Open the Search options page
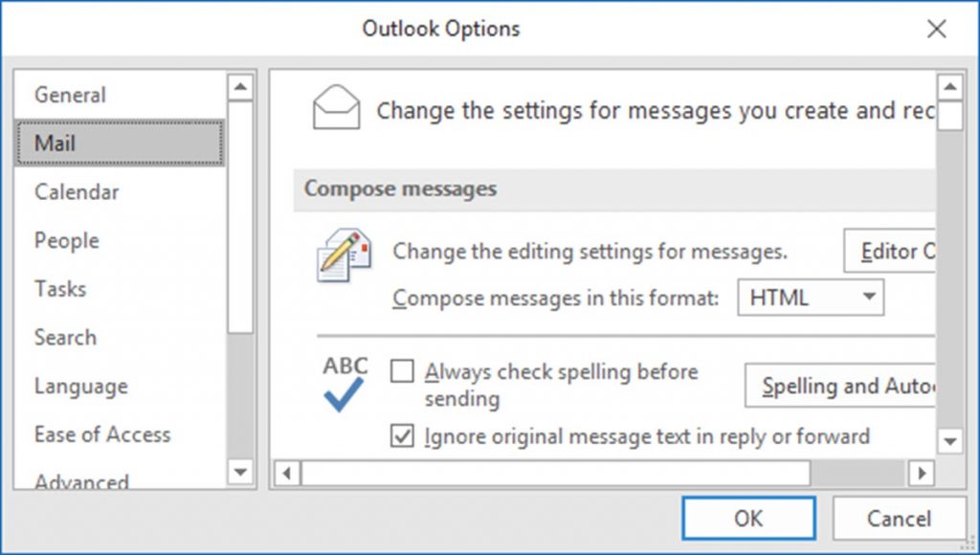The image size is (980, 555). pos(64,338)
